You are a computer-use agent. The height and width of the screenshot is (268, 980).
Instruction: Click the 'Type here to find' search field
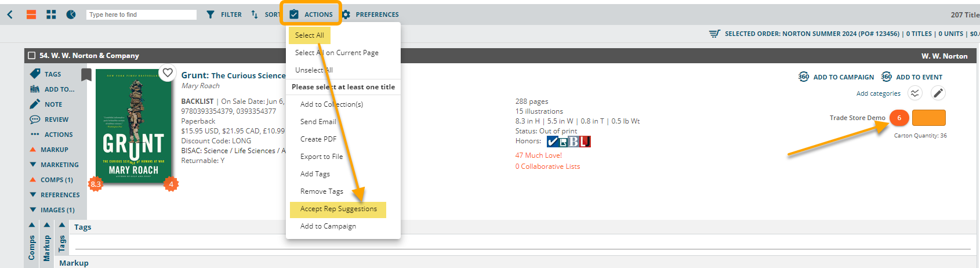pyautogui.click(x=141, y=15)
